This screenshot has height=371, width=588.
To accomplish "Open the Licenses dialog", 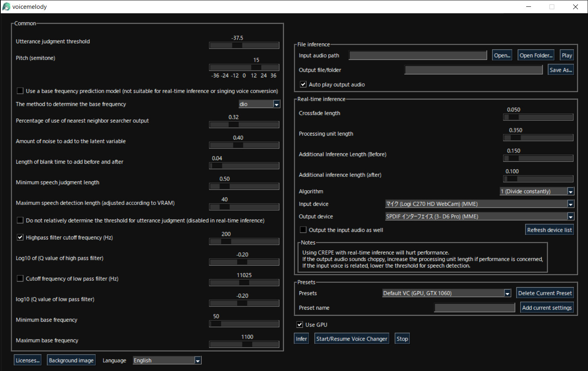I will pyautogui.click(x=27, y=360).
